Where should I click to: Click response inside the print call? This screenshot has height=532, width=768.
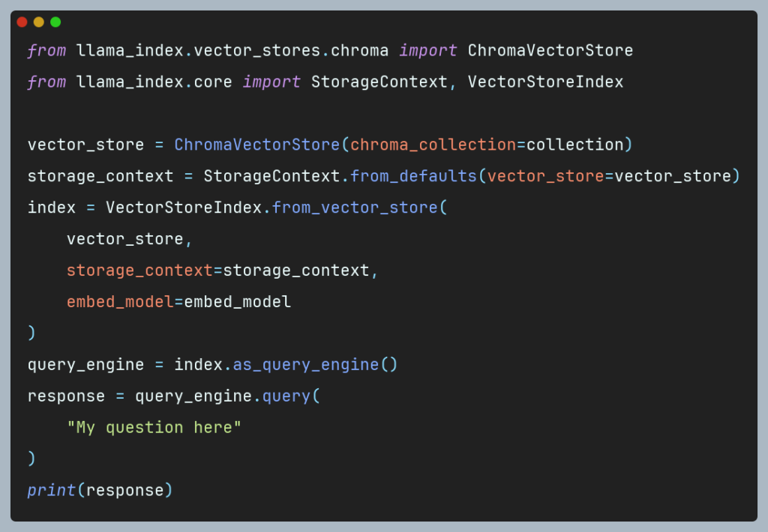126,490
